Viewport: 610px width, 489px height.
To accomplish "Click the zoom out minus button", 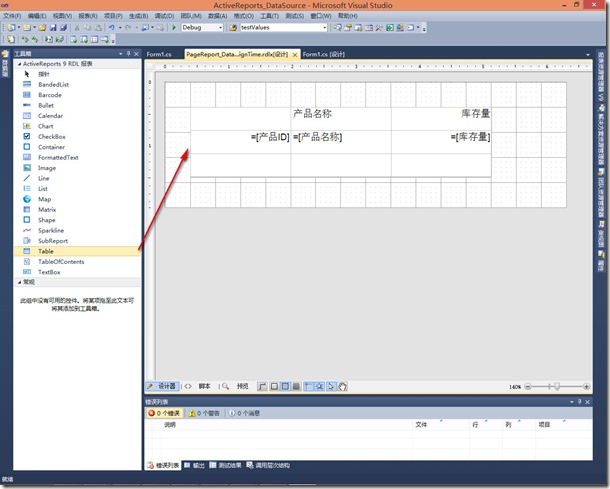I will click(x=528, y=387).
